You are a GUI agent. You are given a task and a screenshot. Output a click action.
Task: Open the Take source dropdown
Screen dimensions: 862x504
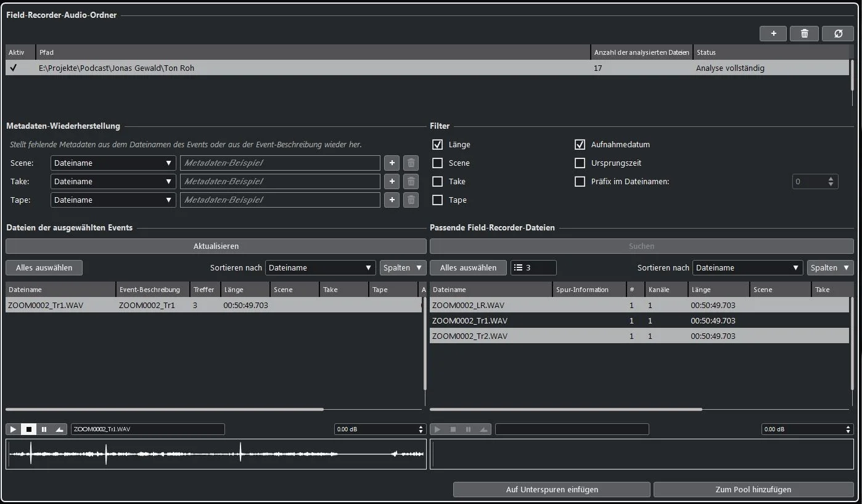point(113,181)
